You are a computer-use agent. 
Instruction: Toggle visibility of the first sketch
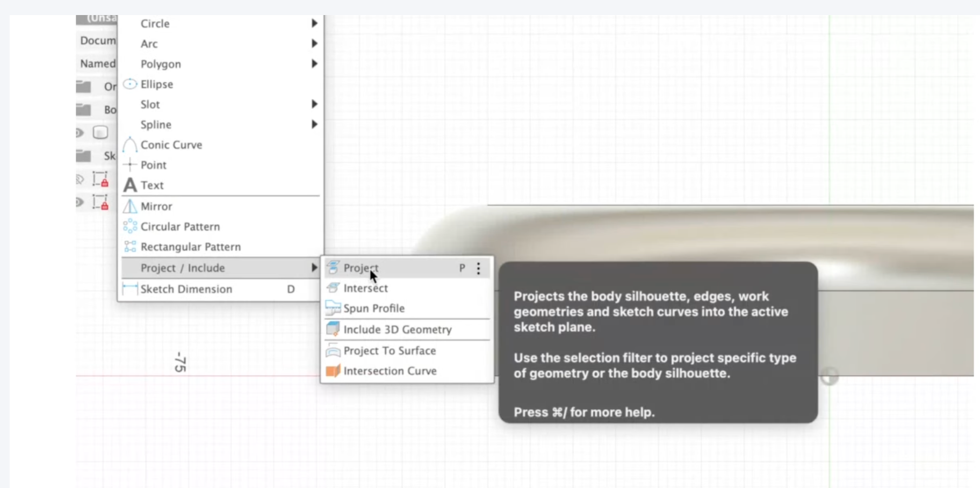tap(80, 180)
